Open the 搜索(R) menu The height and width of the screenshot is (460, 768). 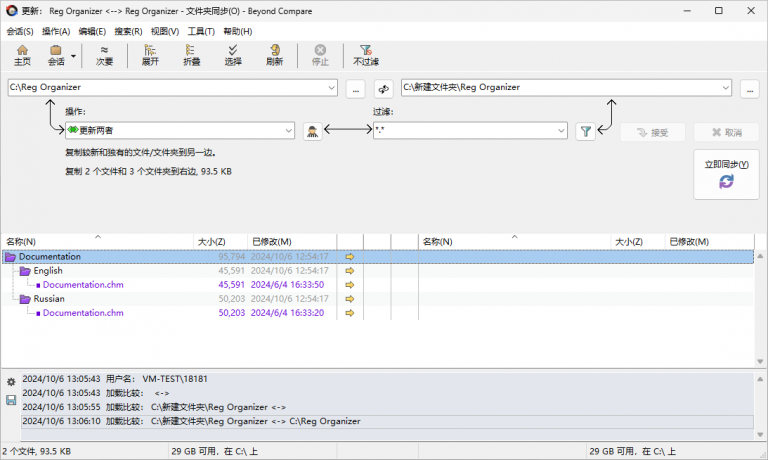(128, 31)
